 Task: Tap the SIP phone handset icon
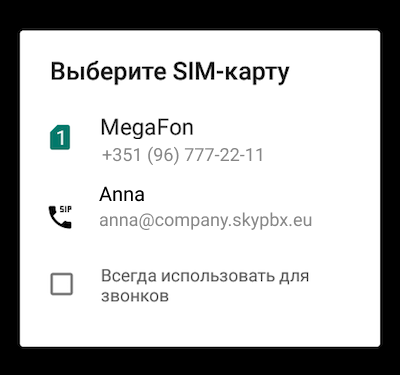(x=60, y=217)
